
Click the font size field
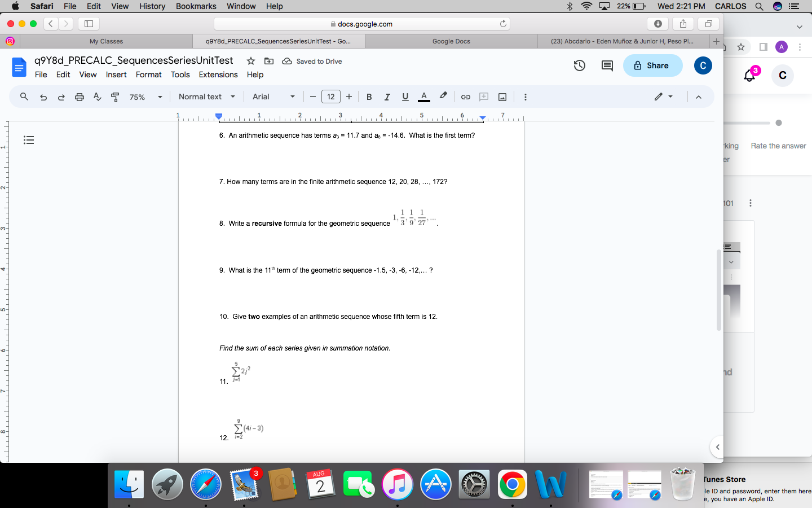pyautogui.click(x=331, y=97)
